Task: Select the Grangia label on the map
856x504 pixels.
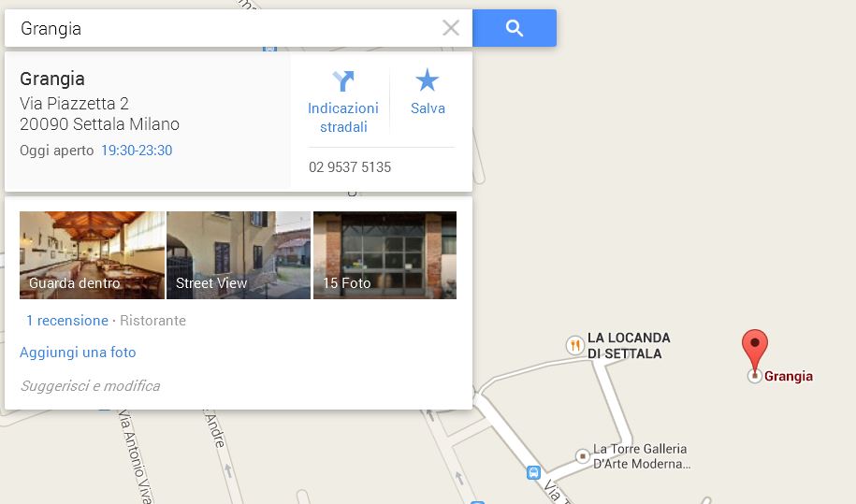Action: 789,376
